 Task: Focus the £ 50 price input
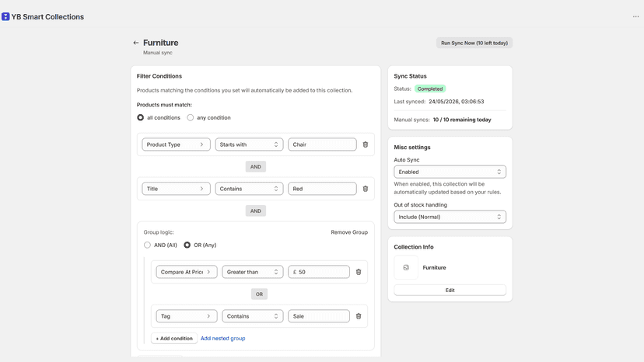319,272
